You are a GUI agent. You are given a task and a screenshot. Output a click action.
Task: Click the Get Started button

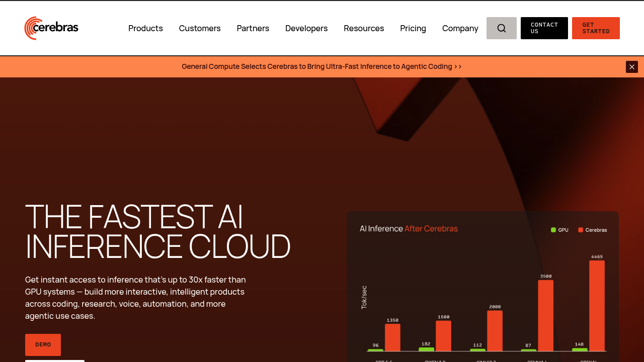(x=596, y=28)
